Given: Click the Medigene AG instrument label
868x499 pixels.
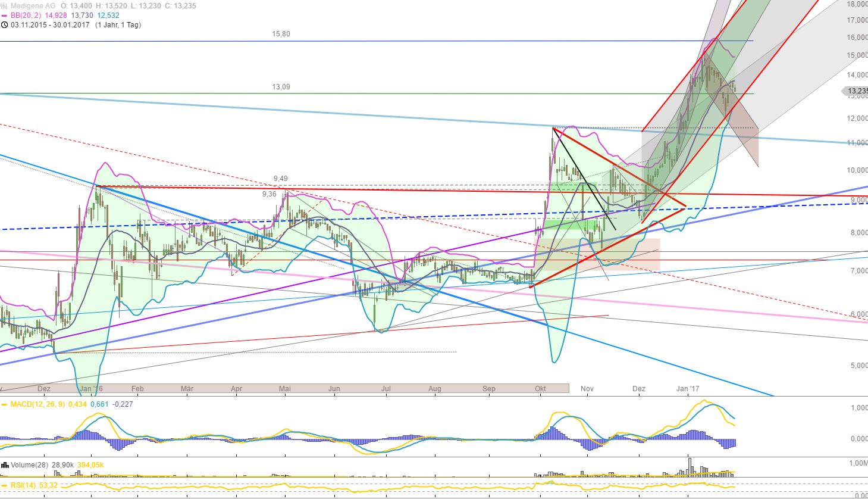Looking at the screenshot, I should point(32,5).
